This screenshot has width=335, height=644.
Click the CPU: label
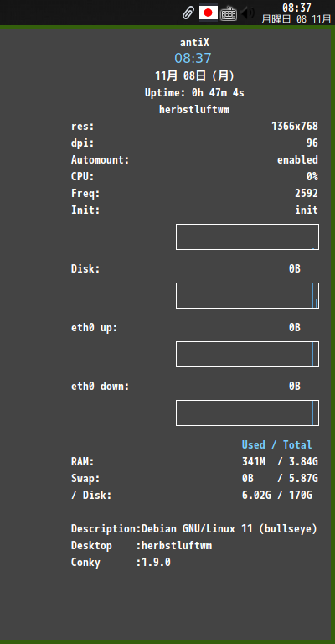click(82, 177)
